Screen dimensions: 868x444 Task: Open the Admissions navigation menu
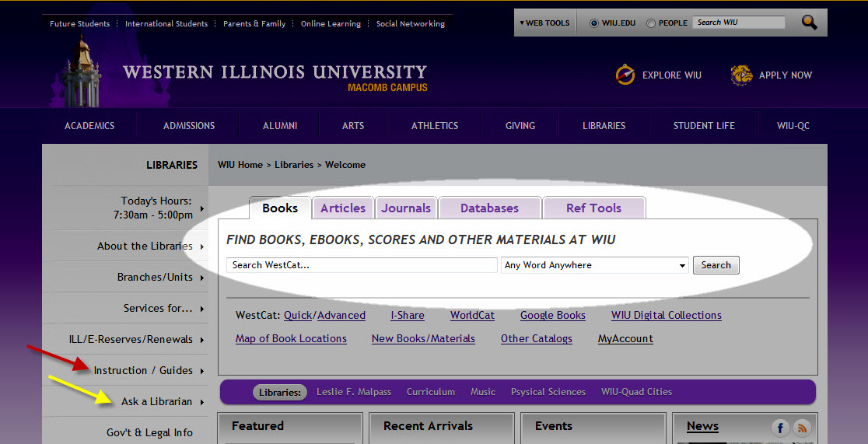[189, 126]
